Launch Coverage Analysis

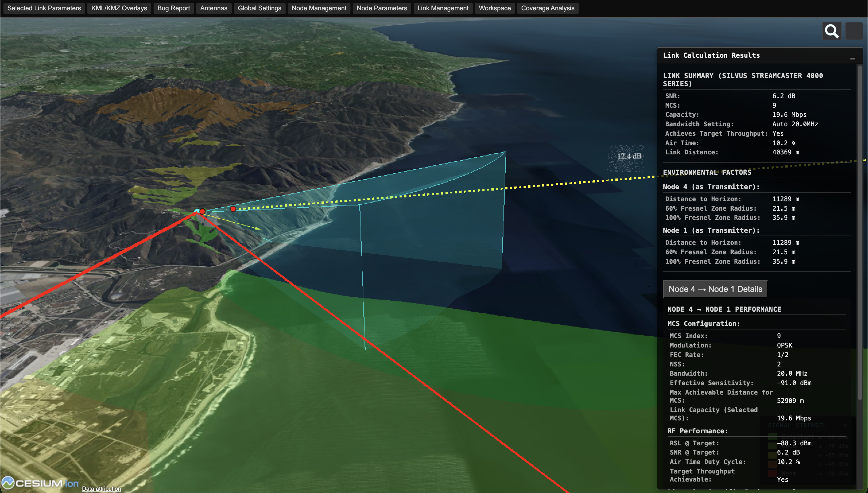(x=548, y=8)
